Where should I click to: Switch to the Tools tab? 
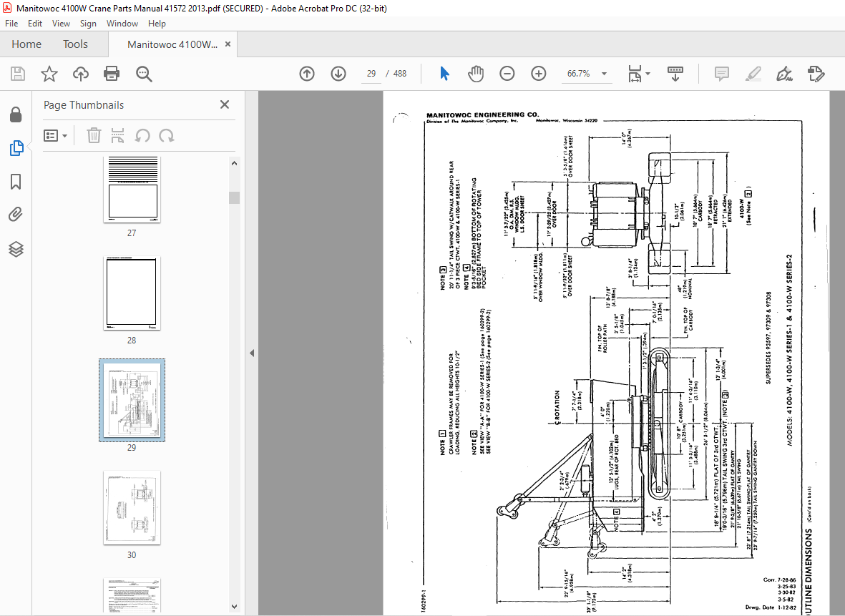click(x=75, y=44)
